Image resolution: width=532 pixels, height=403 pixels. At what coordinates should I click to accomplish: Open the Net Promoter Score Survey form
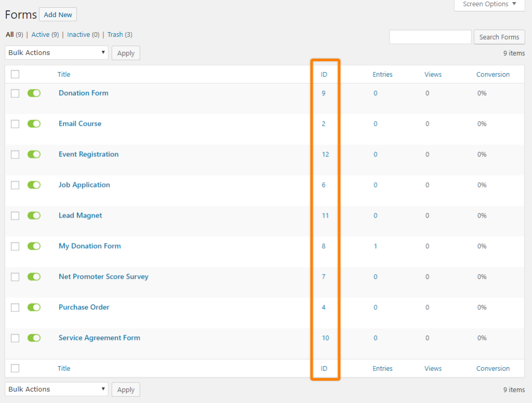103,277
